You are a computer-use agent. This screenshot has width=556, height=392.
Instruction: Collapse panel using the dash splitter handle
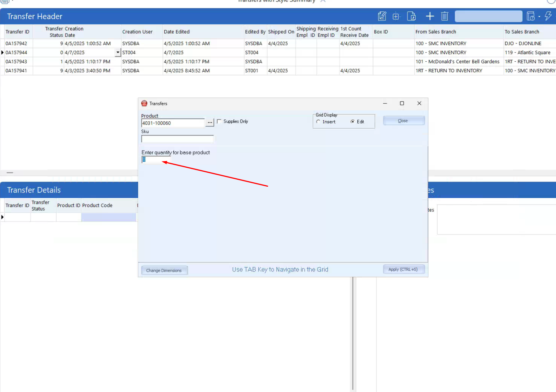coord(10,172)
